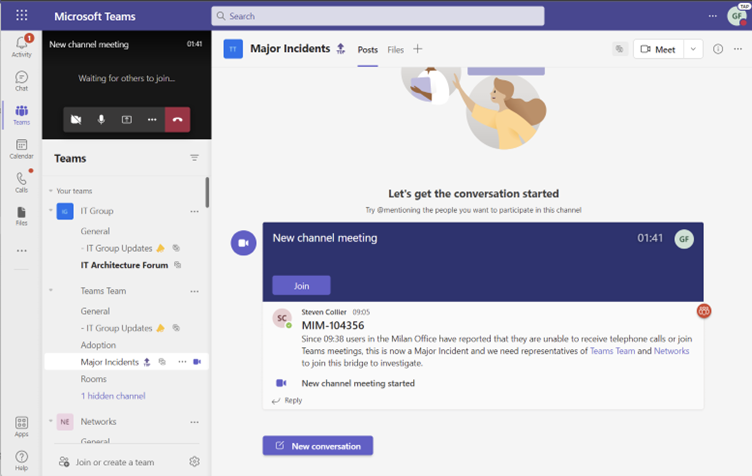Click 'New channel meeting started' message

click(x=358, y=383)
